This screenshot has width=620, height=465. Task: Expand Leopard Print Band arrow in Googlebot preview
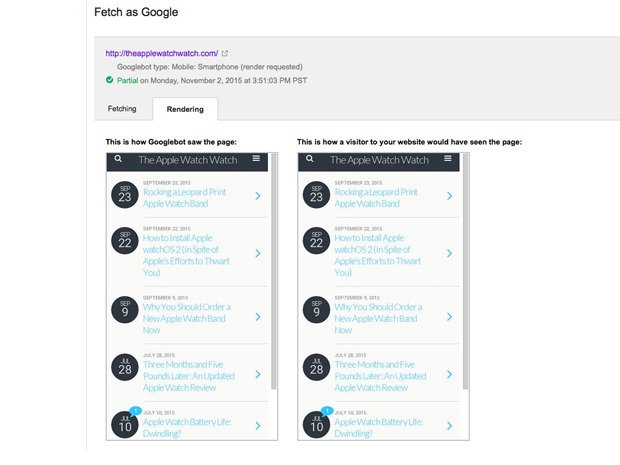click(x=257, y=196)
